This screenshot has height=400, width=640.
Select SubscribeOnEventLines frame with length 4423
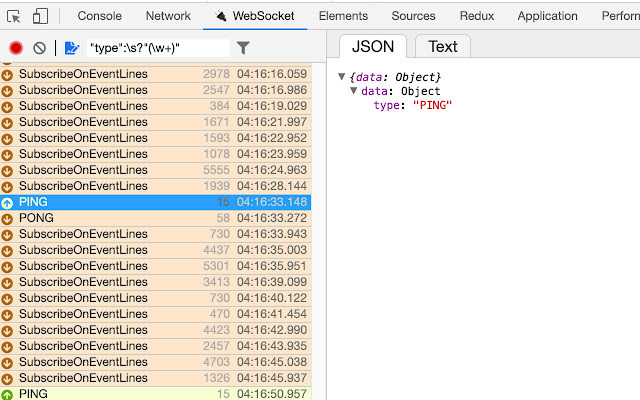pos(156,330)
